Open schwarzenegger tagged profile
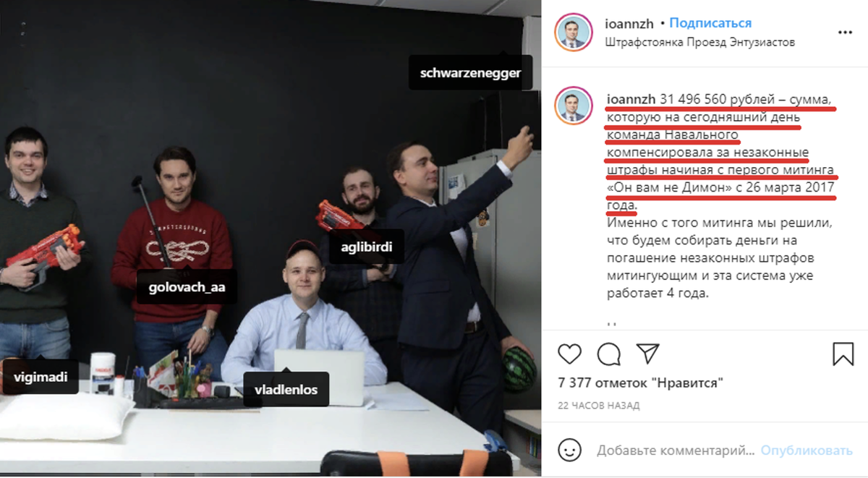Viewport: 868px width, 478px height. click(x=470, y=73)
